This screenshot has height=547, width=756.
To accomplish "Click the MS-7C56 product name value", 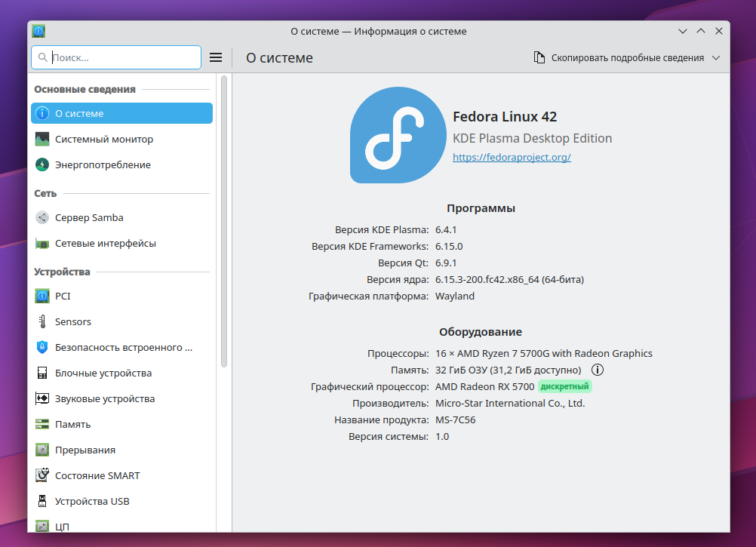I will click(455, 419).
